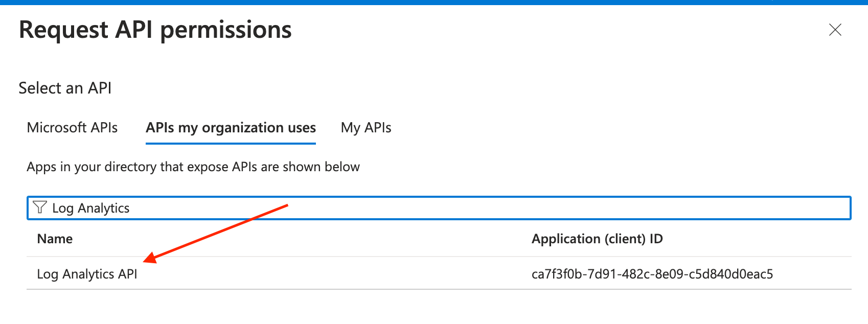The width and height of the screenshot is (868, 324).
Task: Open the My APIs tab
Action: [x=366, y=127]
